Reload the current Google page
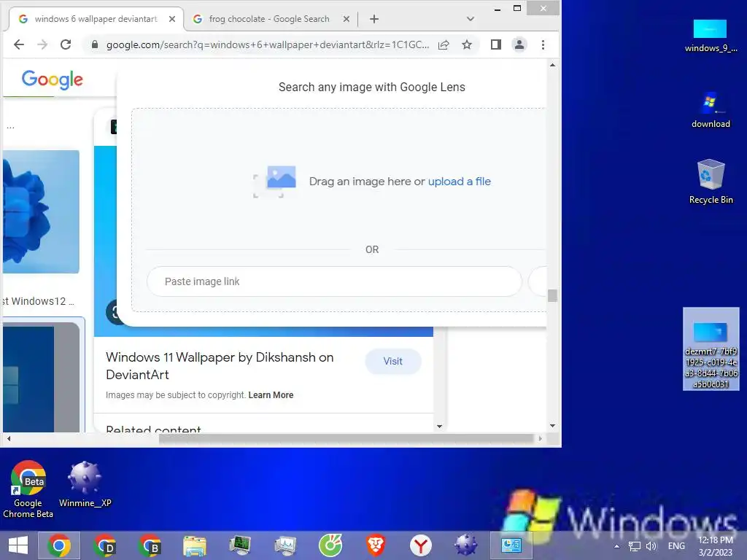 pyautogui.click(x=66, y=44)
